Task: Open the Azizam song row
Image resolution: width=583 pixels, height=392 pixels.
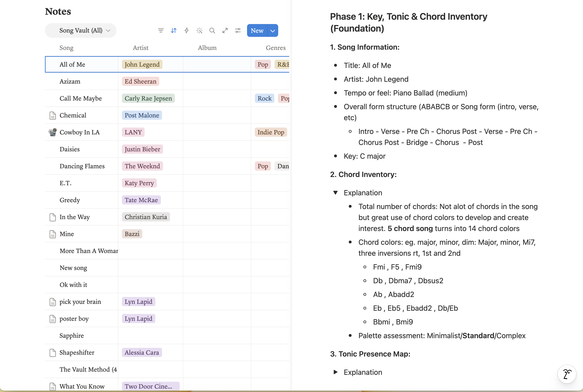Action: click(70, 82)
